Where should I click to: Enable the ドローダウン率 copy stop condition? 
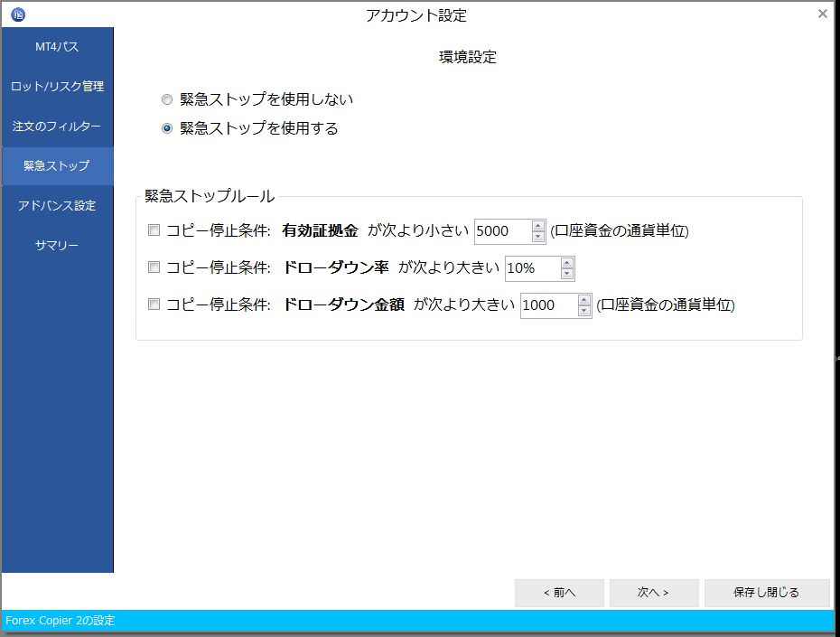coord(154,267)
